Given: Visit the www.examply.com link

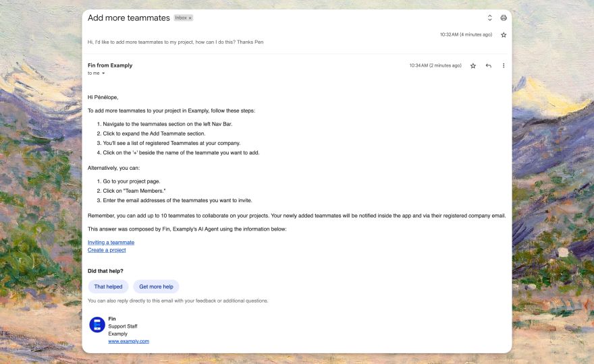Looking at the screenshot, I should tap(128, 341).
